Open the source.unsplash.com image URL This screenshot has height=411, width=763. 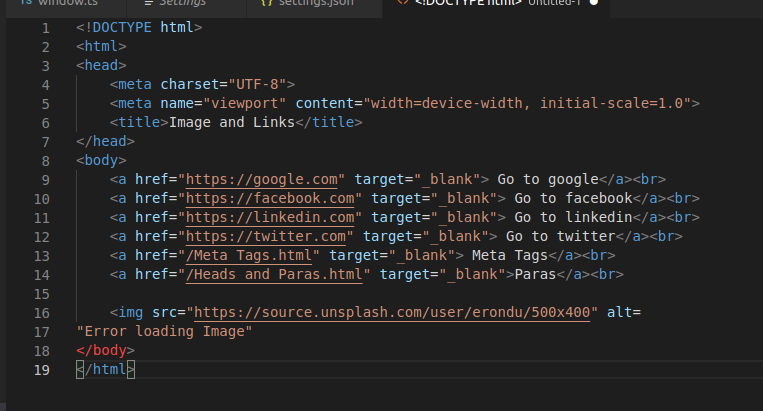[392, 312]
